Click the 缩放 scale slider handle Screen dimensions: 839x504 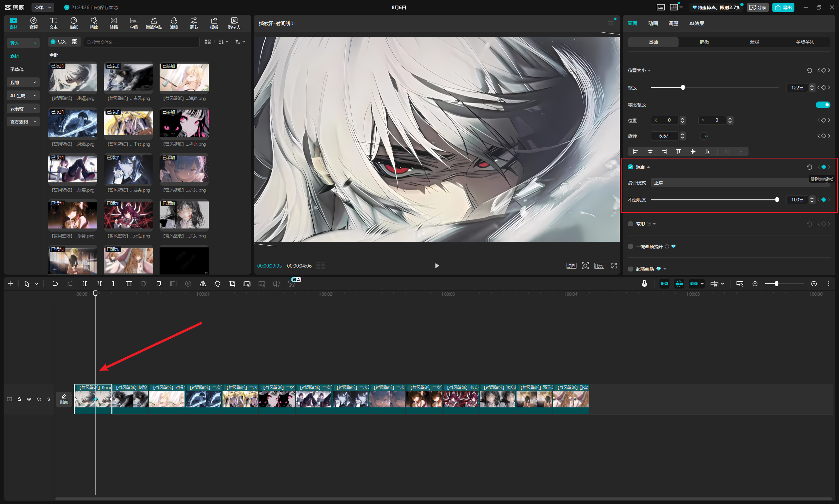(683, 88)
